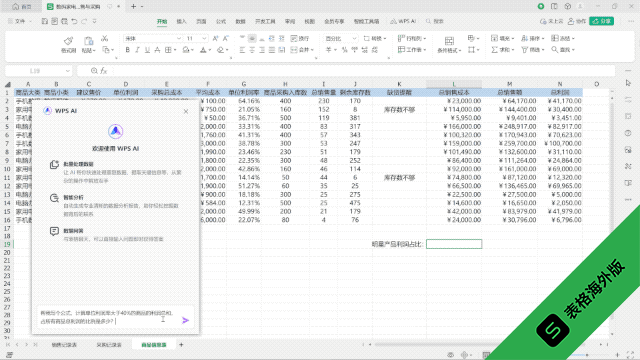Apply Bold formatting
This screenshot has height=360, width=640.
pyautogui.click(x=127, y=50)
